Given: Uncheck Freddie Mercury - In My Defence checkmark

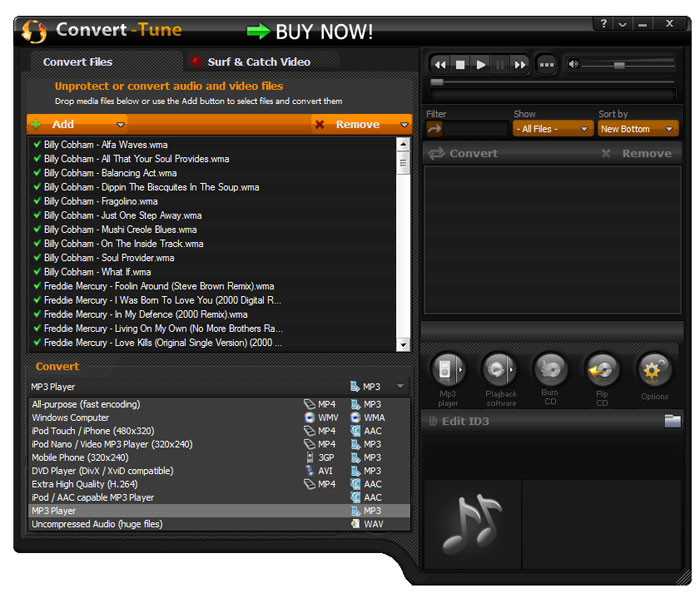Looking at the screenshot, I should [38, 314].
